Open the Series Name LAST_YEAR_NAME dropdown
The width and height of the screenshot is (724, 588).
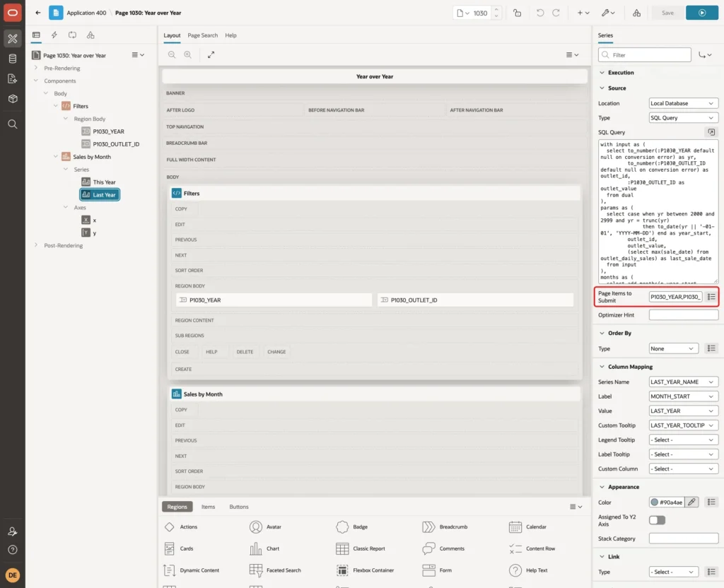pos(684,382)
